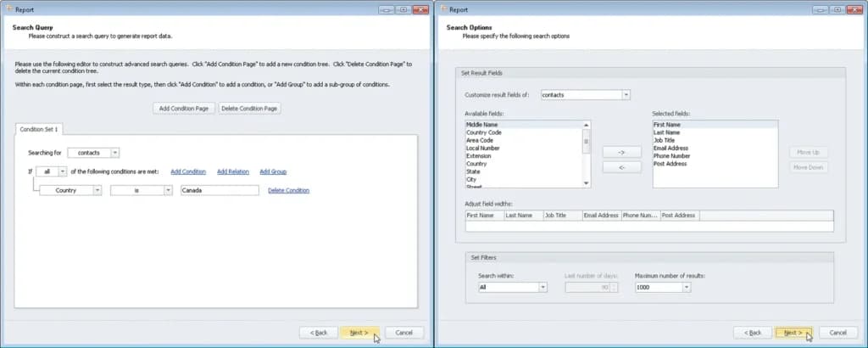This screenshot has width=868, height=348.
Task: Open Maximum number of results dropdown
Action: (687, 287)
